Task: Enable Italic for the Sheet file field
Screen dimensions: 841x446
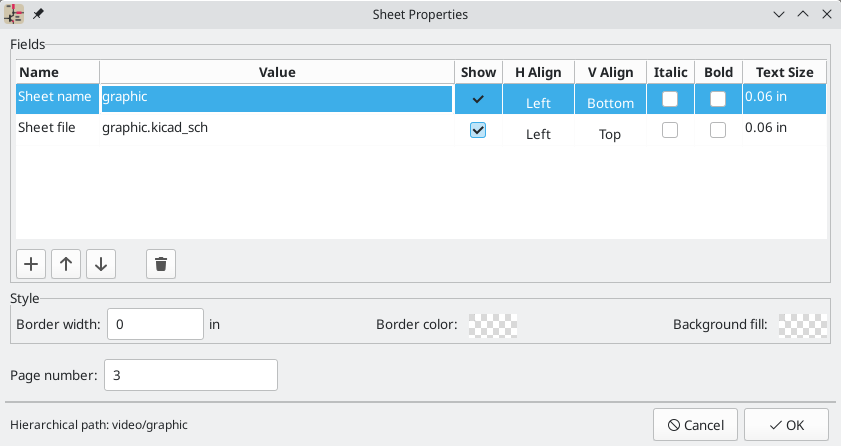Action: click(x=670, y=130)
